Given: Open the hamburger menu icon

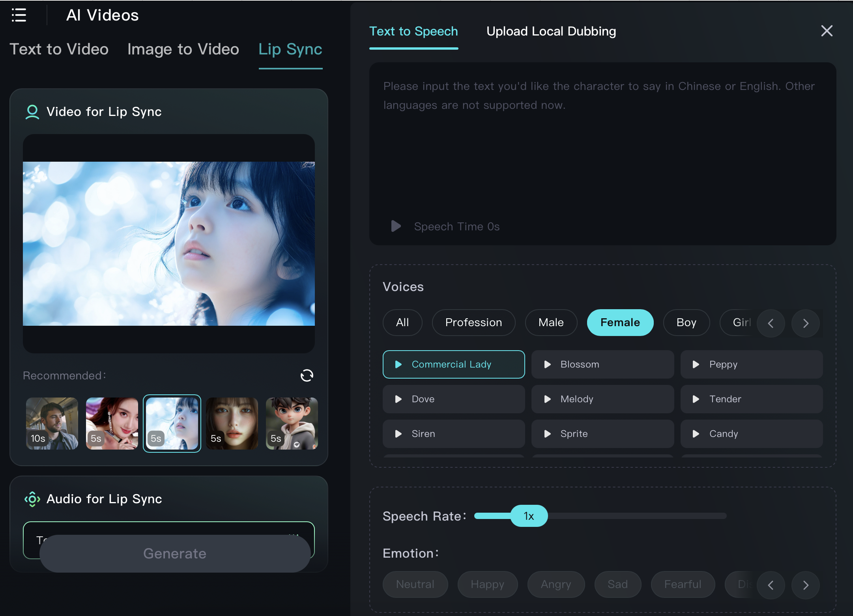Looking at the screenshot, I should click(19, 15).
